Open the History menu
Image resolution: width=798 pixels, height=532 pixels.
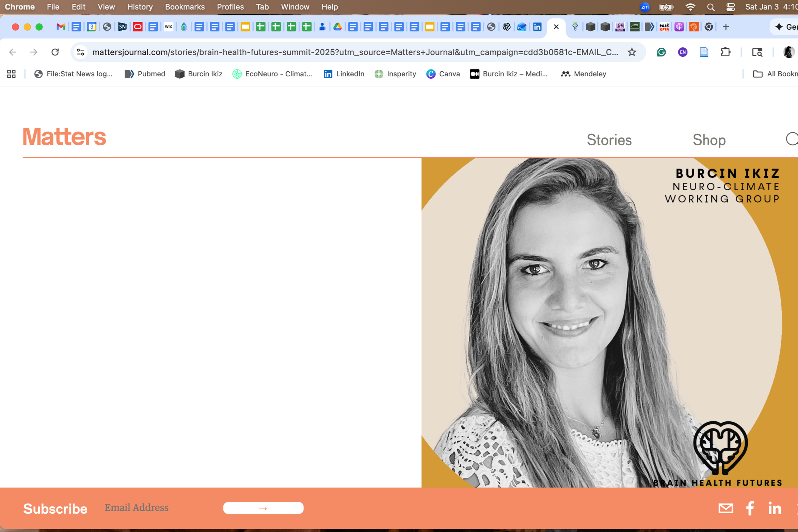click(x=140, y=7)
